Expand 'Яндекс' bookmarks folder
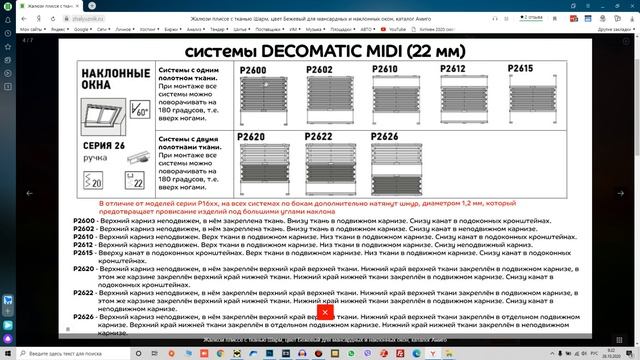 [60, 29]
